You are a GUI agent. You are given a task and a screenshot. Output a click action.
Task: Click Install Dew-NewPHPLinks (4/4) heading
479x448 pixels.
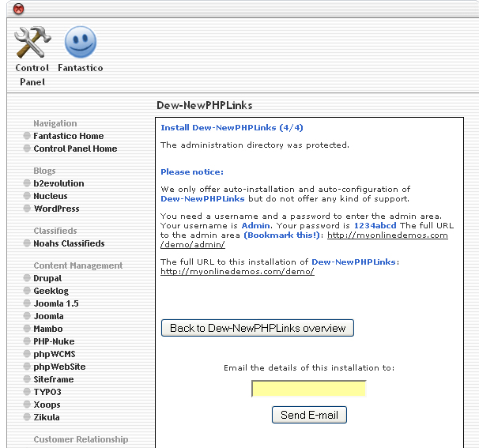(232, 128)
